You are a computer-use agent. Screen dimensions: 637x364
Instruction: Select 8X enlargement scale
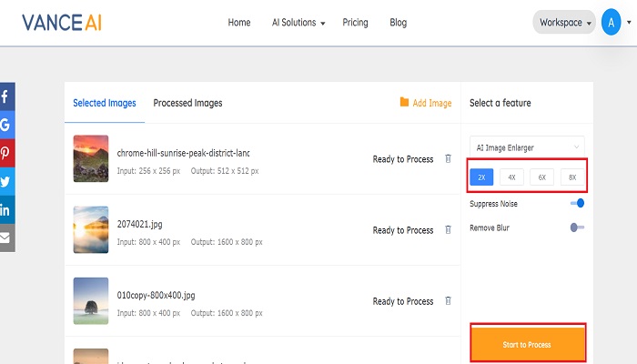(572, 177)
